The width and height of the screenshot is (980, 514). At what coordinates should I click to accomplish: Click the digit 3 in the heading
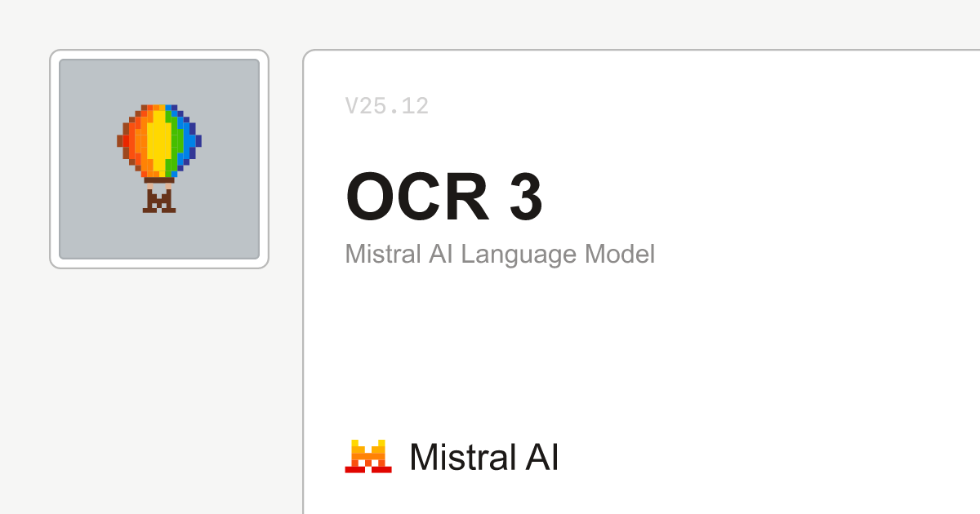click(x=526, y=198)
